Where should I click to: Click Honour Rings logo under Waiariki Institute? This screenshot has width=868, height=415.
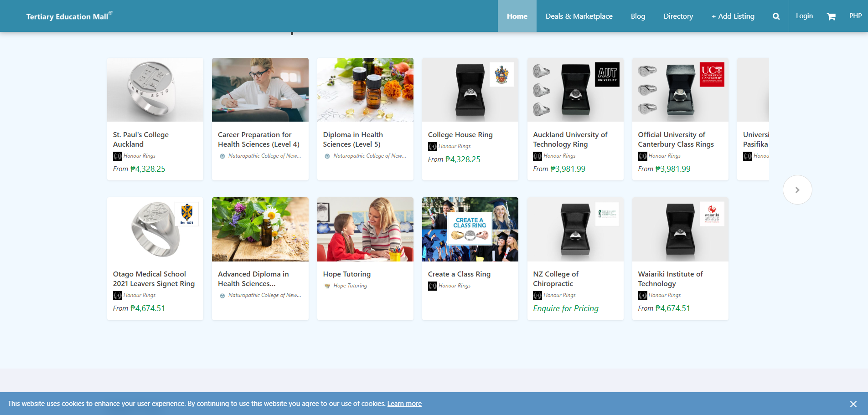(642, 296)
